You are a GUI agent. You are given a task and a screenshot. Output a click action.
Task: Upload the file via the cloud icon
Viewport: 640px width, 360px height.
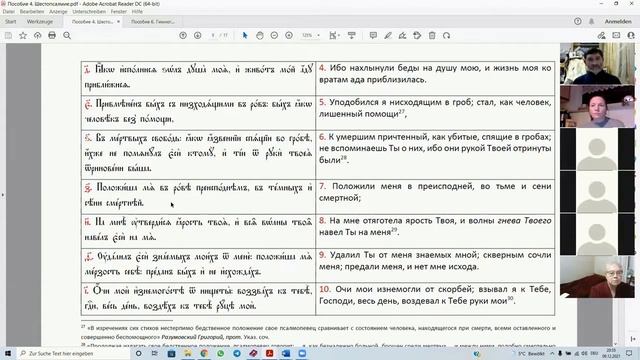click(38, 36)
